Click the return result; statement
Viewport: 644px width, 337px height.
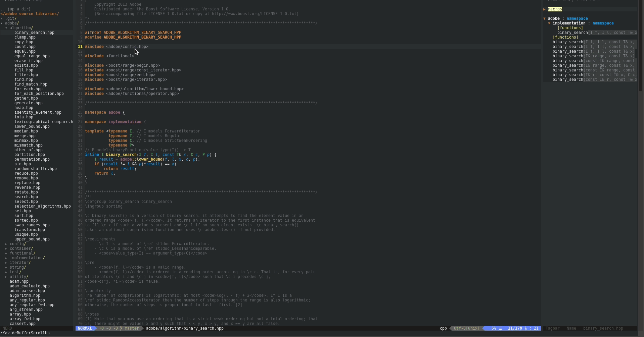pos(120,169)
